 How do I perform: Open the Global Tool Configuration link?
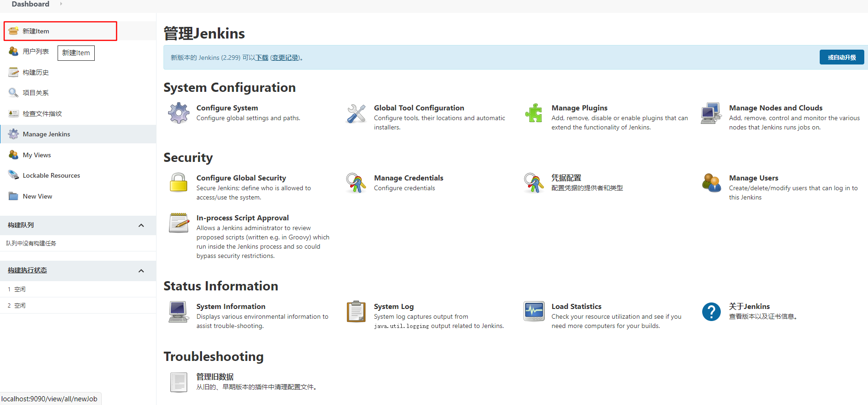click(x=419, y=108)
